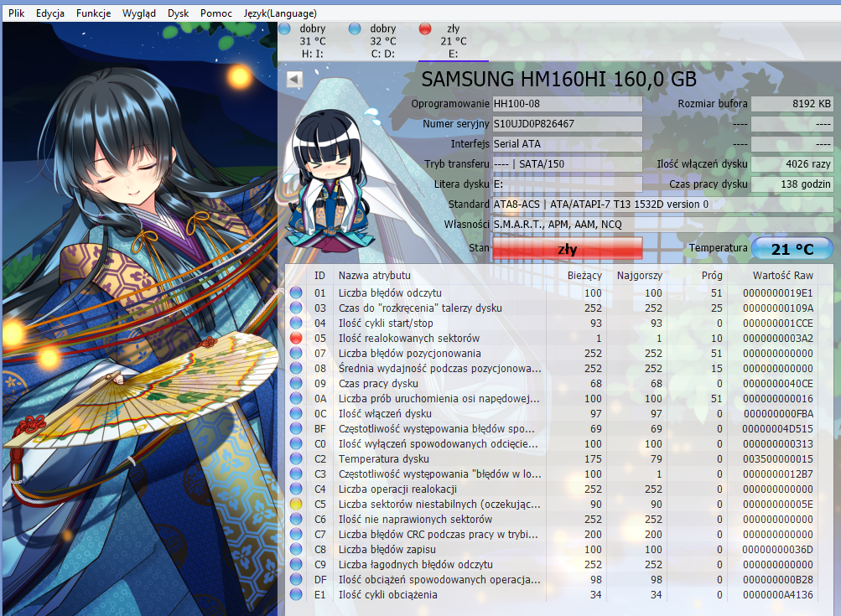This screenshot has width=841, height=616.
Task: Click the status icon for attribute 04
Action: tap(296, 323)
